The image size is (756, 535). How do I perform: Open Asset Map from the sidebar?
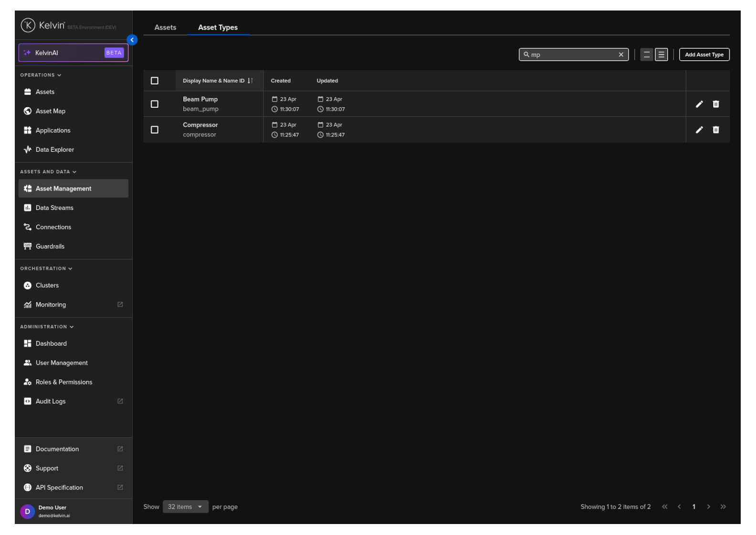pyautogui.click(x=50, y=111)
